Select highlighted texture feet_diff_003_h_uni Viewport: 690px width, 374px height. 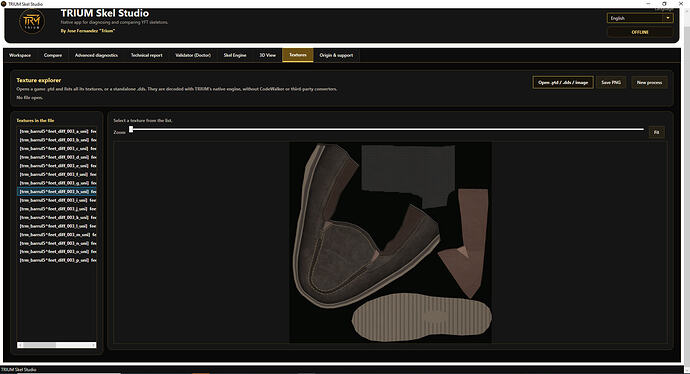[x=57, y=191]
